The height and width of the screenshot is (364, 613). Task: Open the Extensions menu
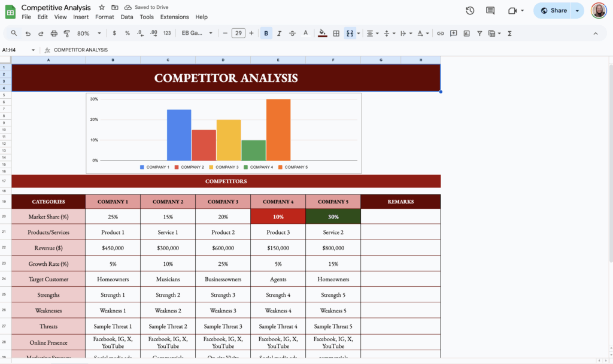(174, 17)
